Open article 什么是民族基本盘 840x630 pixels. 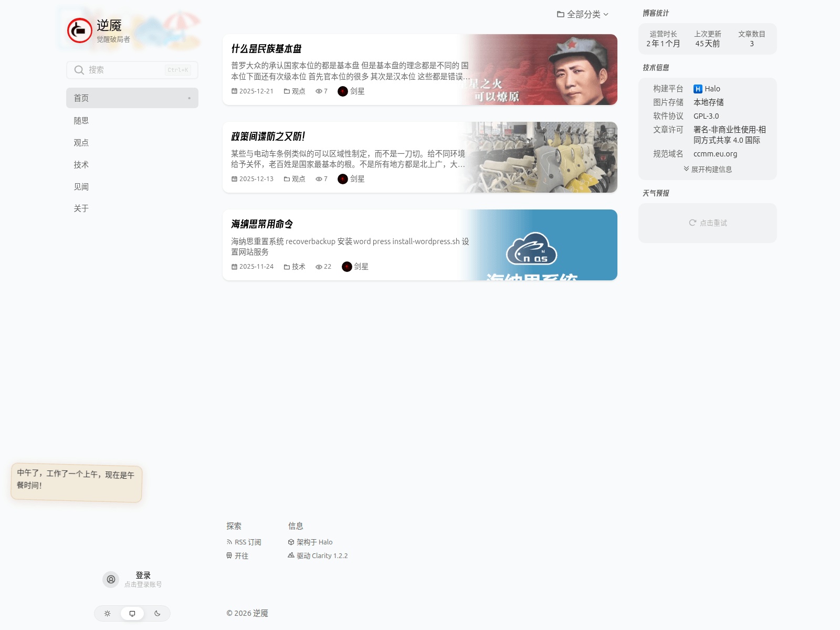coord(266,49)
